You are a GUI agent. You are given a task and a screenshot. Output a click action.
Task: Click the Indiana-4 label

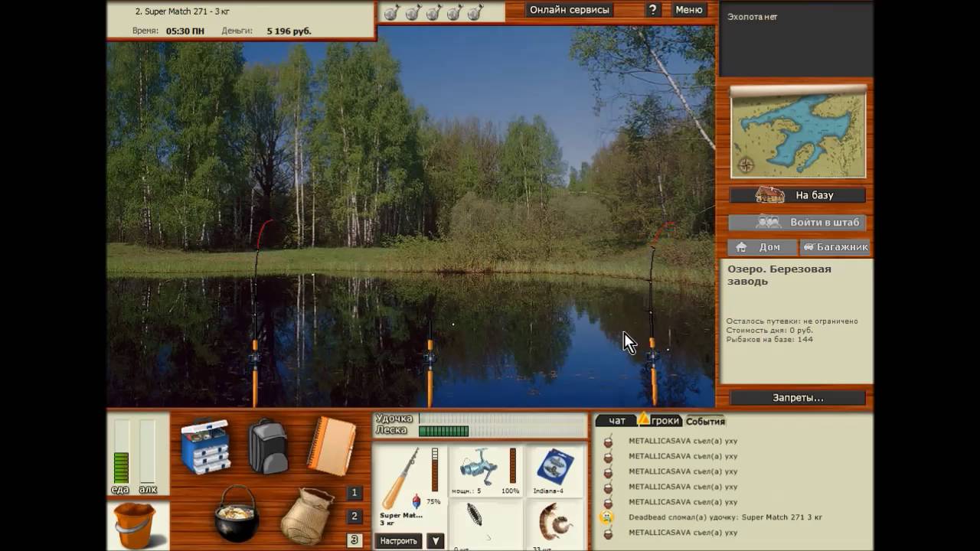pos(549,491)
